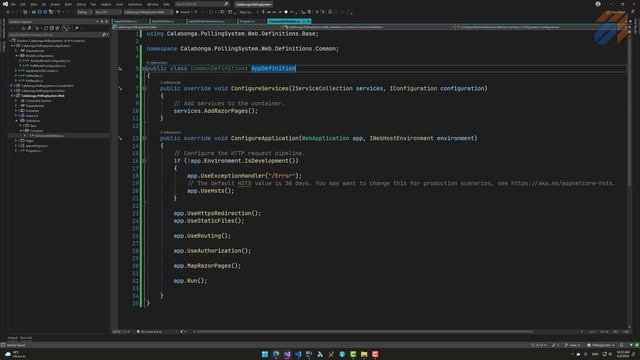
Task: Open the Debug solution configuration dropdown
Action: point(84,12)
